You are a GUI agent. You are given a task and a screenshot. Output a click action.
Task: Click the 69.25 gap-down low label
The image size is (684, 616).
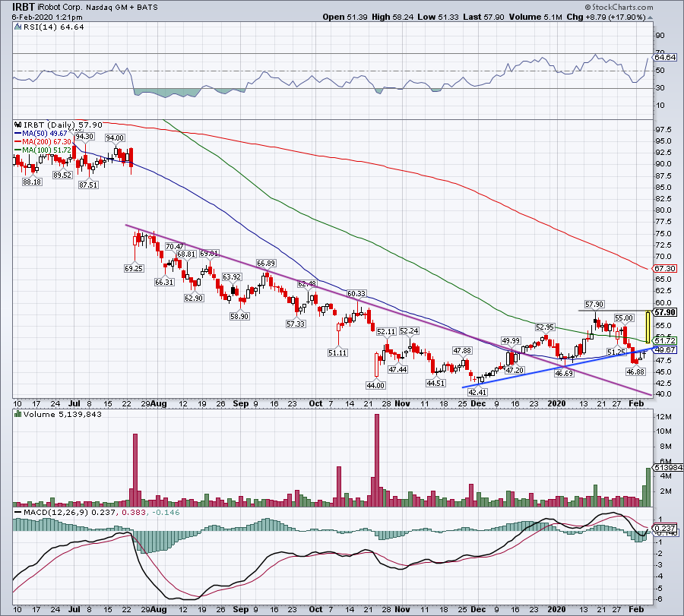[134, 269]
